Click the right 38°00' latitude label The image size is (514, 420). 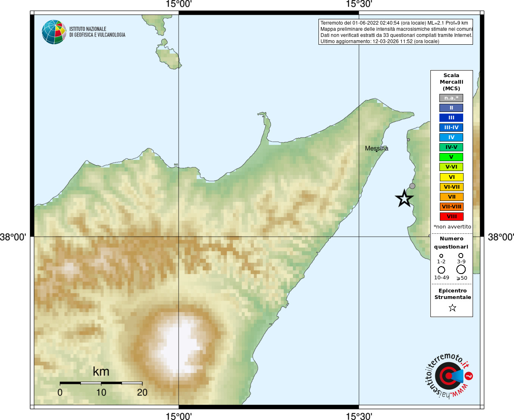click(500, 237)
